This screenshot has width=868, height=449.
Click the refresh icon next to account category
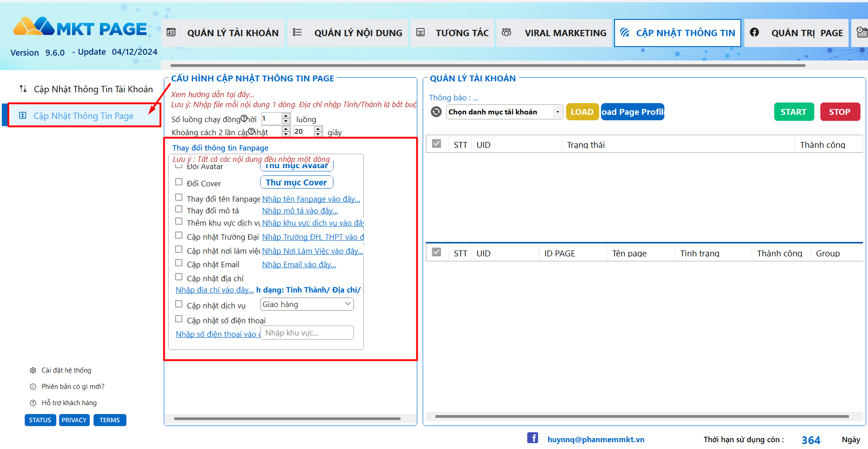pyautogui.click(x=436, y=112)
